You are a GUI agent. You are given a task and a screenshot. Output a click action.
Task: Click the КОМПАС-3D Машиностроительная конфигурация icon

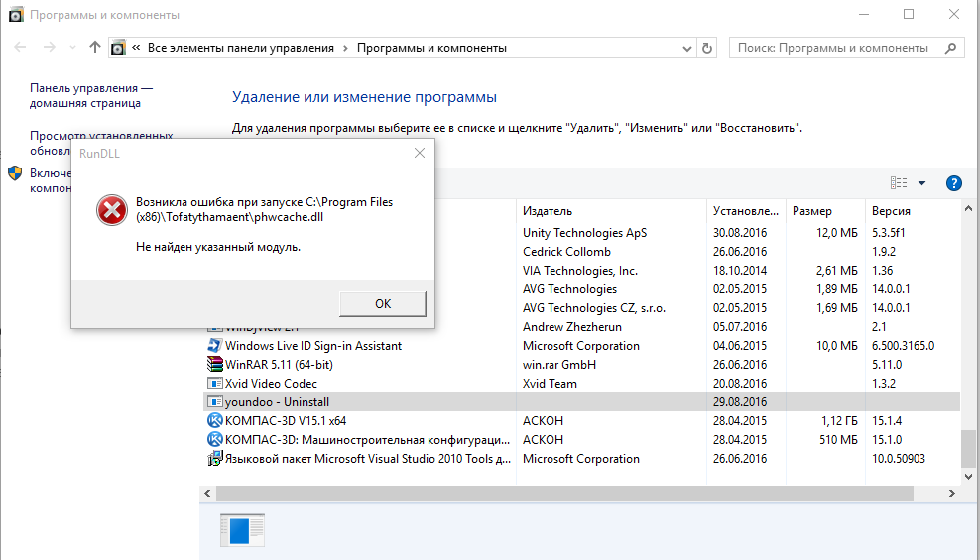click(214, 439)
